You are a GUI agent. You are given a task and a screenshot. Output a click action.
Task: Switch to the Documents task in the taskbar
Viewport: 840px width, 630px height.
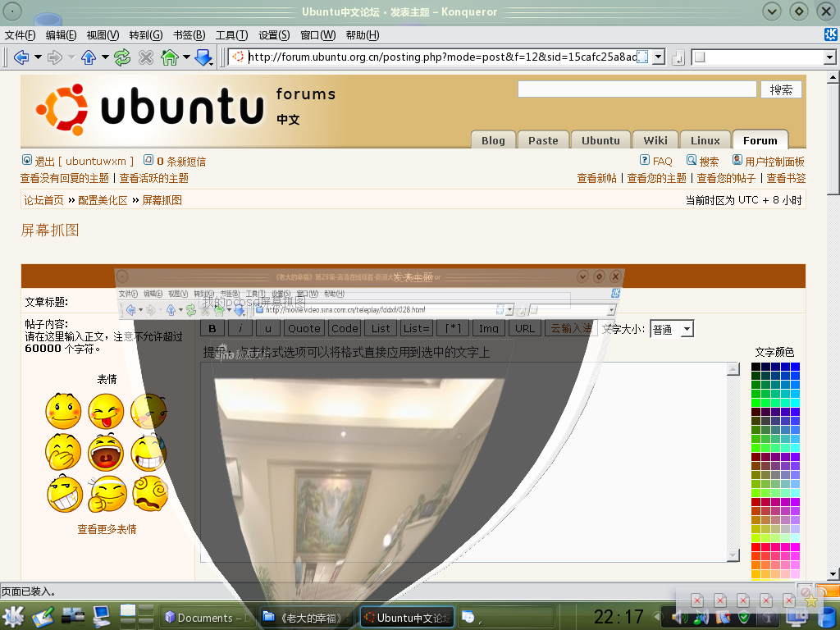click(x=206, y=617)
